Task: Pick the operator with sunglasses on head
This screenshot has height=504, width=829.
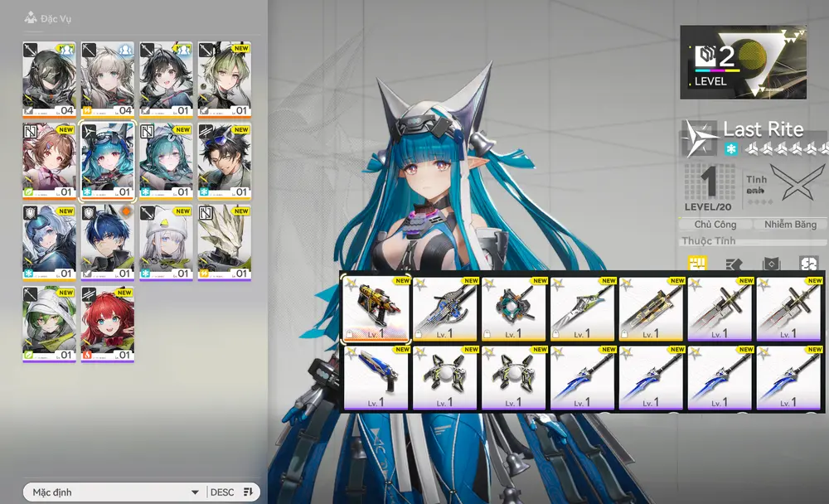Action: point(224,162)
